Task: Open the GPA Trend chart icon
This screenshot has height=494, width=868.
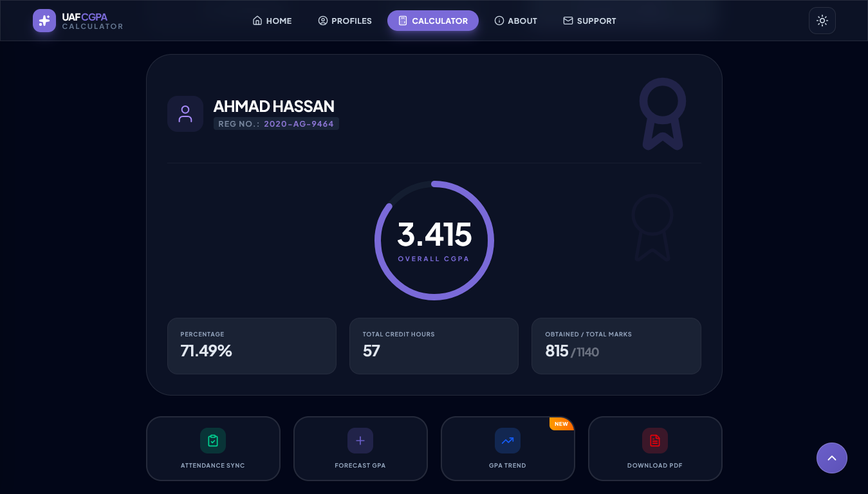Action: [508, 441]
